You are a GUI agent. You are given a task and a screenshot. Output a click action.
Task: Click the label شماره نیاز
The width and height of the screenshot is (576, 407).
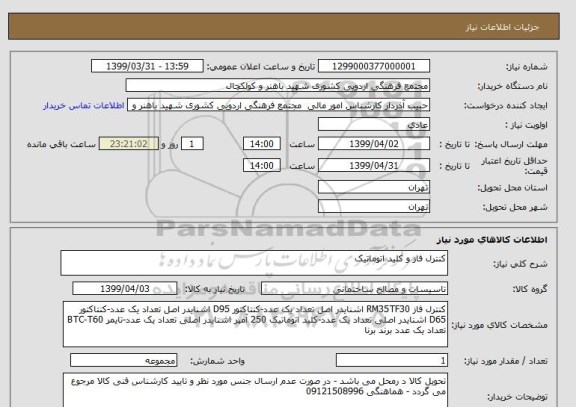coord(527,67)
